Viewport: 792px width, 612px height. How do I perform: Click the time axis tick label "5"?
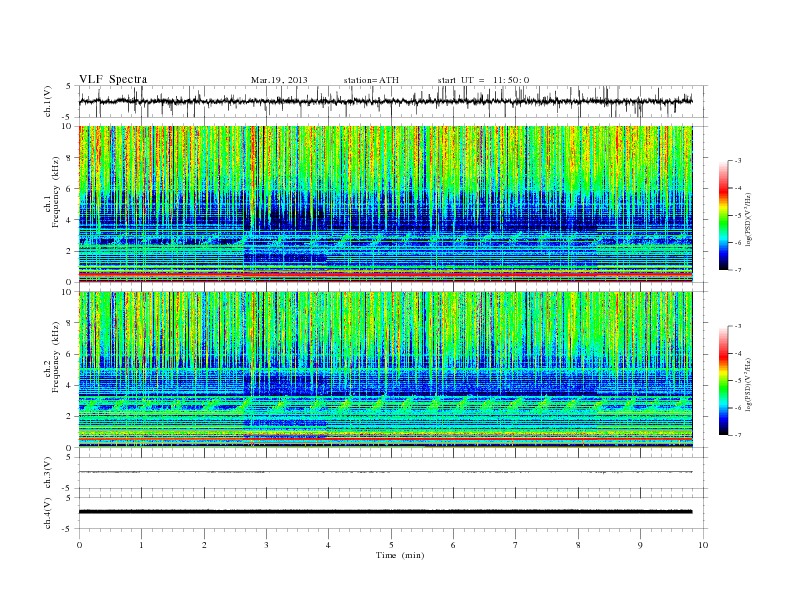[391, 545]
